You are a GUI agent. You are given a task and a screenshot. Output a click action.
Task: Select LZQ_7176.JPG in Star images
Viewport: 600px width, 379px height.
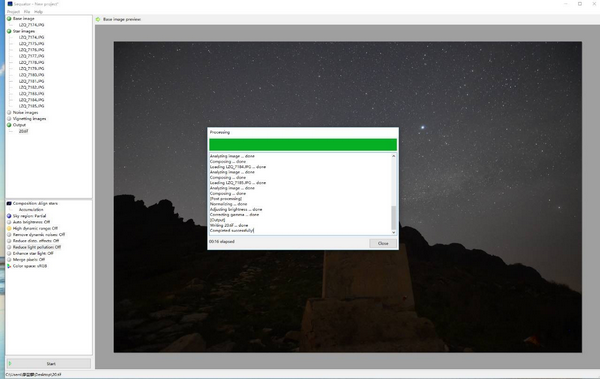pos(31,50)
